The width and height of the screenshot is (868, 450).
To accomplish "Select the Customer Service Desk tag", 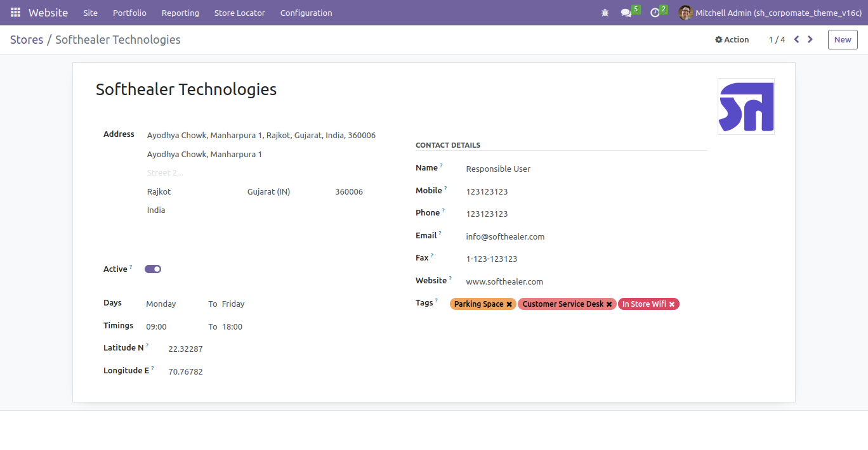I will click(x=563, y=304).
